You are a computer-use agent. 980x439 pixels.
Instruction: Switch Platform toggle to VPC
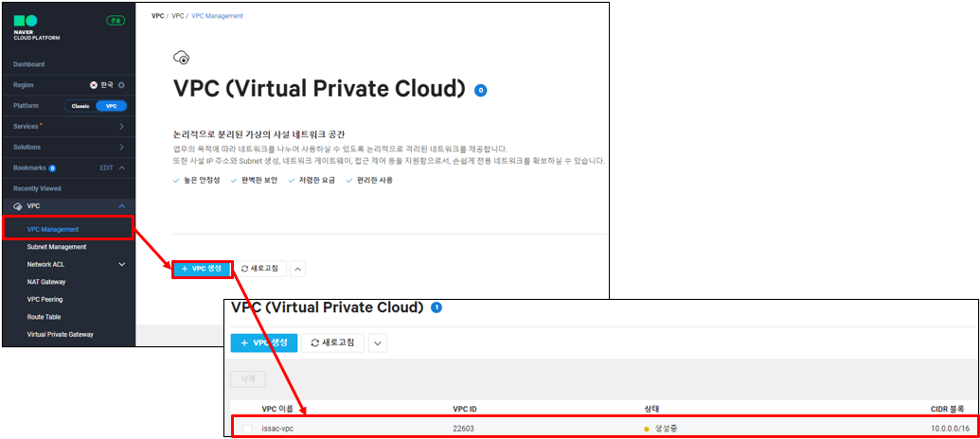click(x=111, y=106)
